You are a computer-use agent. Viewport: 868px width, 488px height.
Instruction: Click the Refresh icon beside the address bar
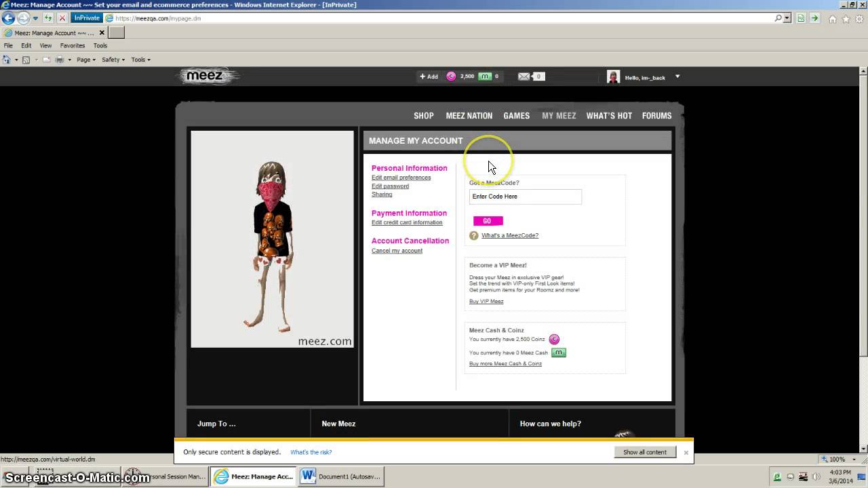(x=49, y=18)
